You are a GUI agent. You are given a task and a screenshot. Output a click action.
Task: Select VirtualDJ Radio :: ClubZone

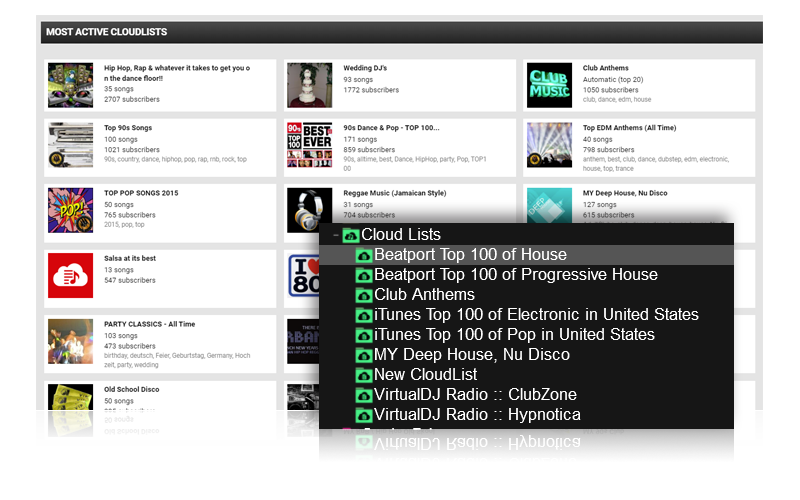(476, 394)
